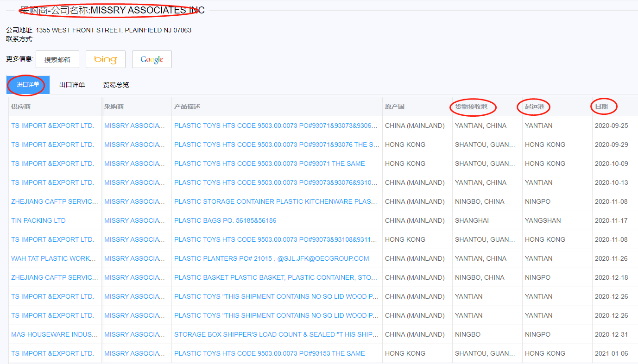Open the Google search button
Screen dimensions: 638x364
pos(152,59)
